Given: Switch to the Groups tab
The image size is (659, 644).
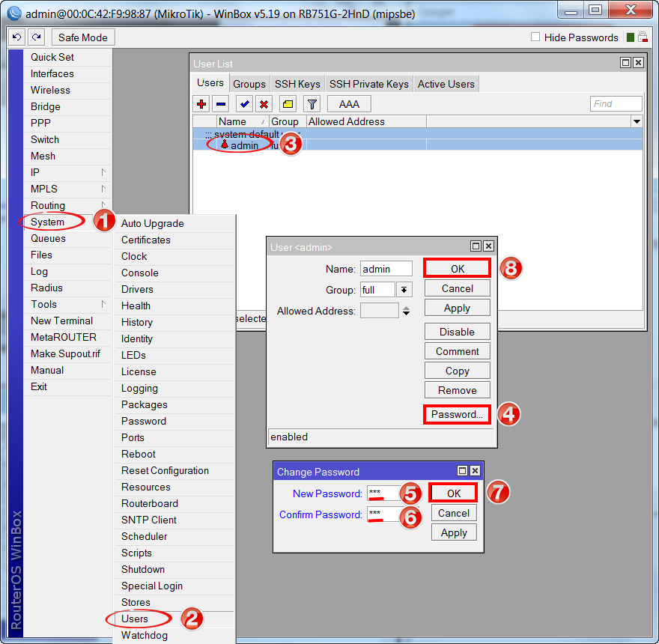Looking at the screenshot, I should coord(249,84).
